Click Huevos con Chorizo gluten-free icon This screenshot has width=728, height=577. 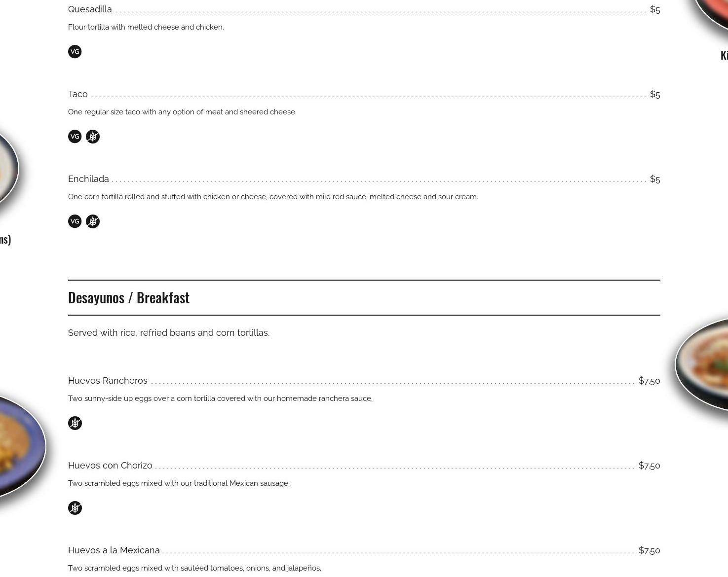pyautogui.click(x=75, y=508)
